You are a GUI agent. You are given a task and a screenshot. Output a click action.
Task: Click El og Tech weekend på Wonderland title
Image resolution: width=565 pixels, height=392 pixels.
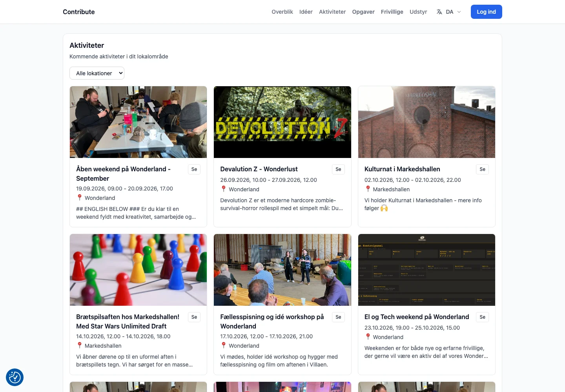[417, 317]
